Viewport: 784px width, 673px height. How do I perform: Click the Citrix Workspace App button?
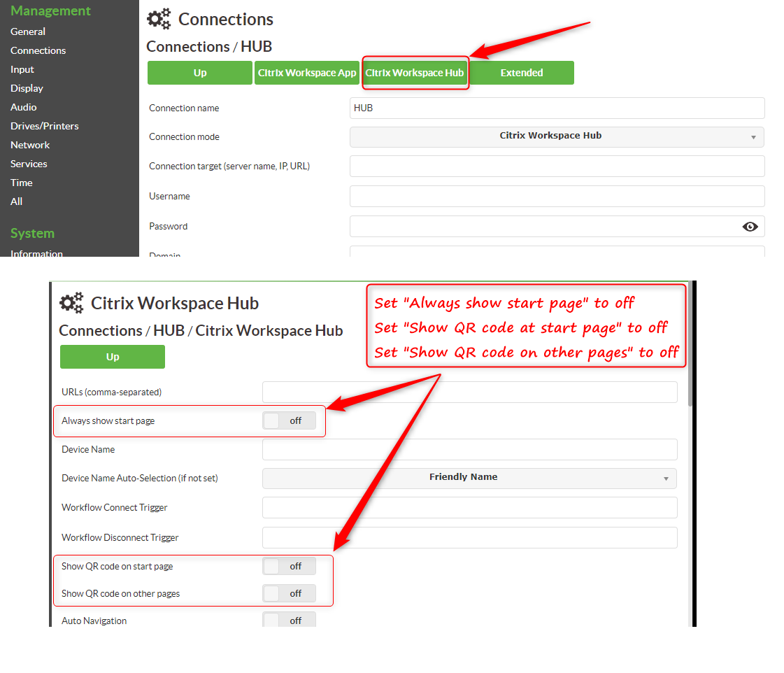(307, 73)
